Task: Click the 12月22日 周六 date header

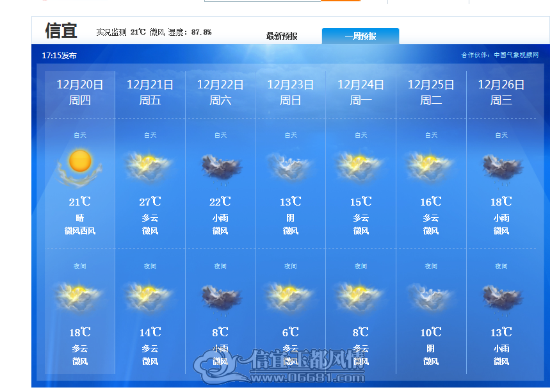Action: pos(220,92)
